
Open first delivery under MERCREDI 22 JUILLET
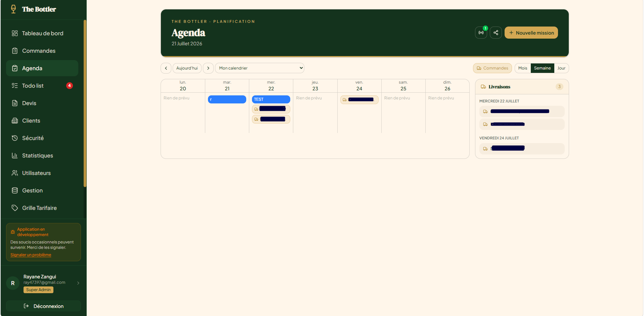[x=522, y=111]
